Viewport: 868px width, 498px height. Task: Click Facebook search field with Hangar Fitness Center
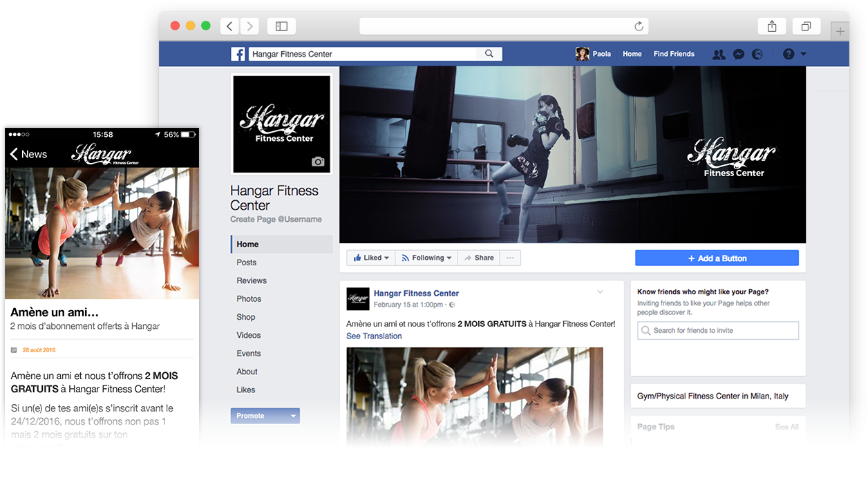pos(363,54)
